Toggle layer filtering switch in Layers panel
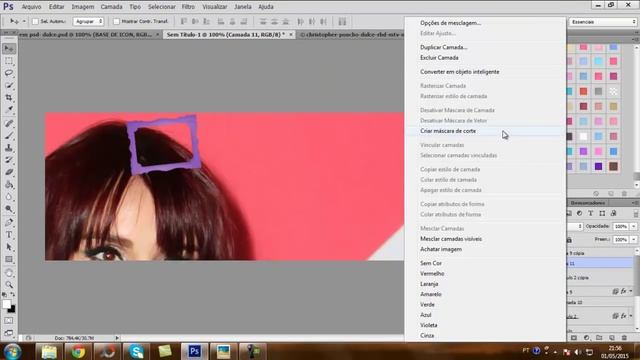 (636, 213)
